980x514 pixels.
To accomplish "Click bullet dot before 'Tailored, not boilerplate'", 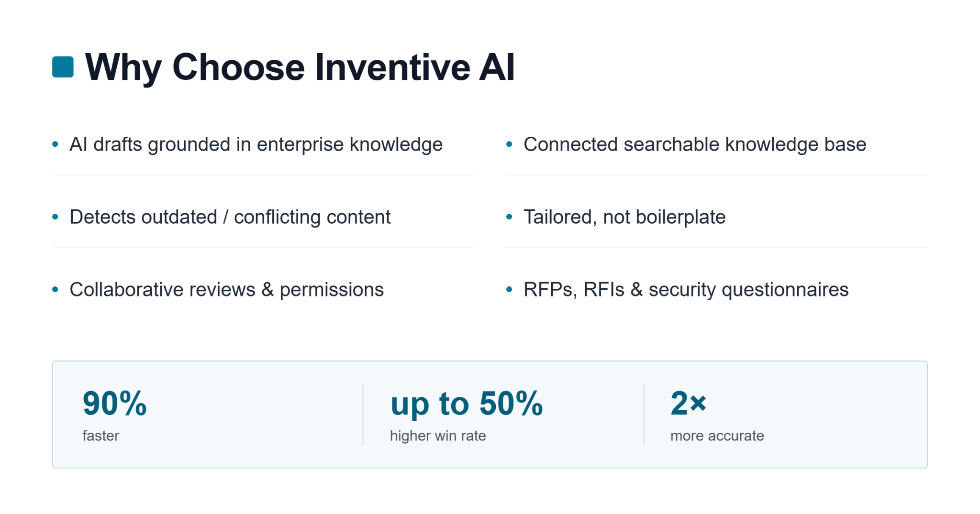I will point(509,217).
